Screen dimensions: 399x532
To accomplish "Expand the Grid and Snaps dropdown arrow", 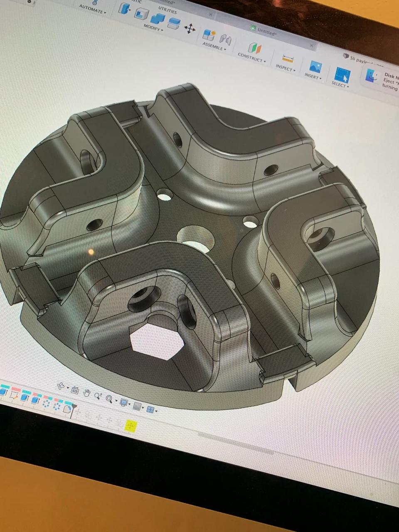I will click(x=143, y=408).
